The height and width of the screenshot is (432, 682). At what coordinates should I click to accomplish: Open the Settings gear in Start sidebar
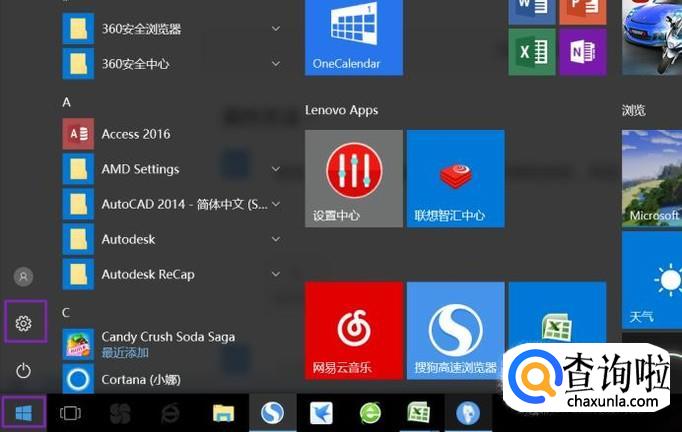pyautogui.click(x=23, y=323)
